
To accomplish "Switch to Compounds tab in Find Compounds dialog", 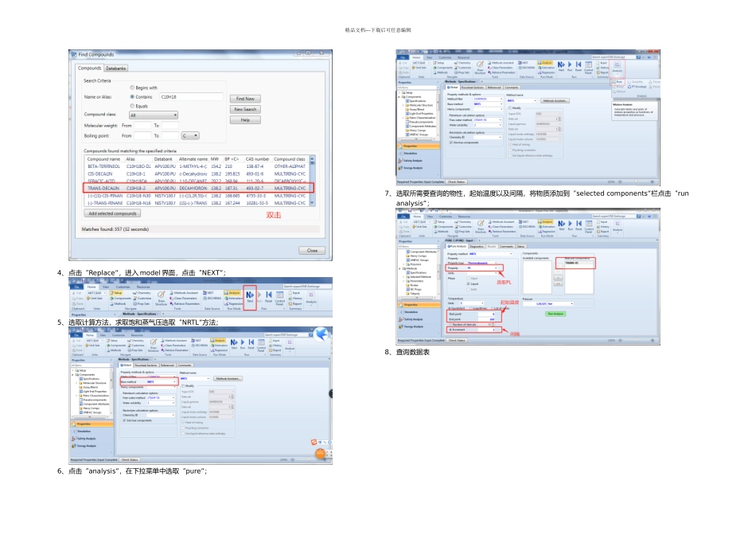I will (90, 68).
